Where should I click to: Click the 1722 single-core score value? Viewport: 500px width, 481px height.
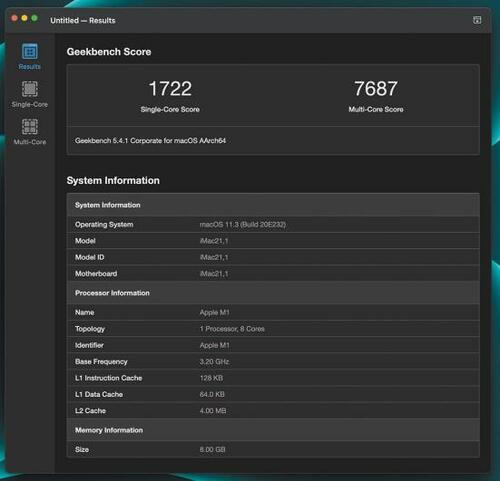pyautogui.click(x=170, y=89)
